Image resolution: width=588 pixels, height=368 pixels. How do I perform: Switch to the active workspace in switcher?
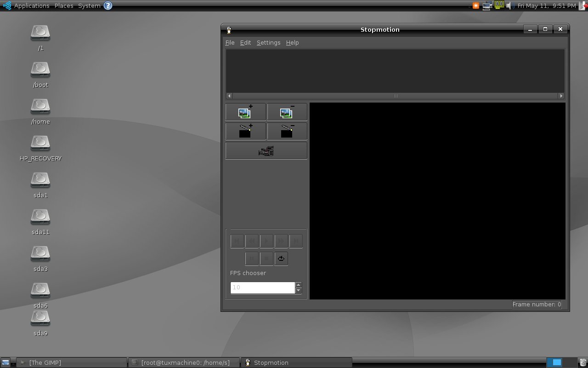tap(554, 362)
